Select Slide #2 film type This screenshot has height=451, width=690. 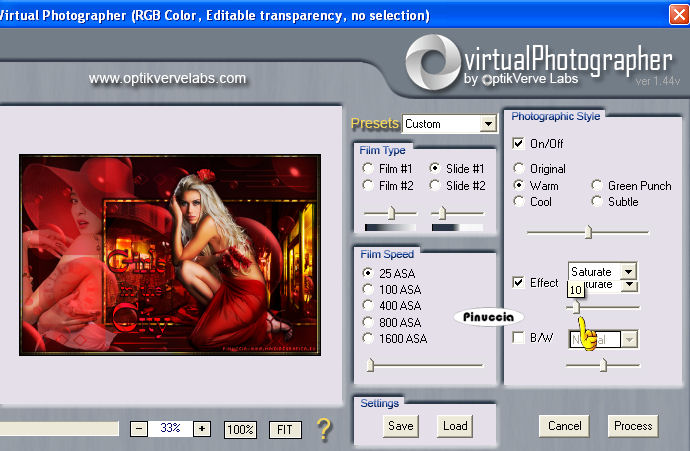(x=435, y=186)
